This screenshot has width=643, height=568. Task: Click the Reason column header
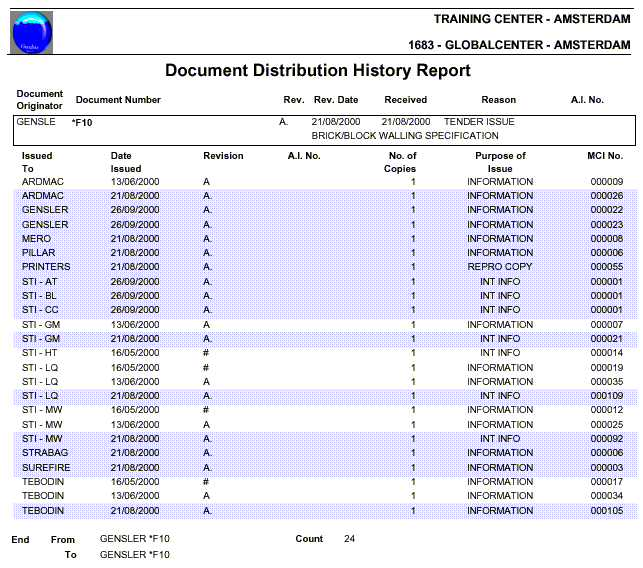click(498, 100)
